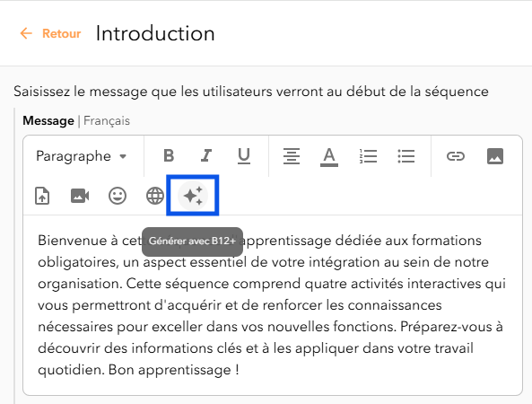Insert a video

tap(80, 196)
